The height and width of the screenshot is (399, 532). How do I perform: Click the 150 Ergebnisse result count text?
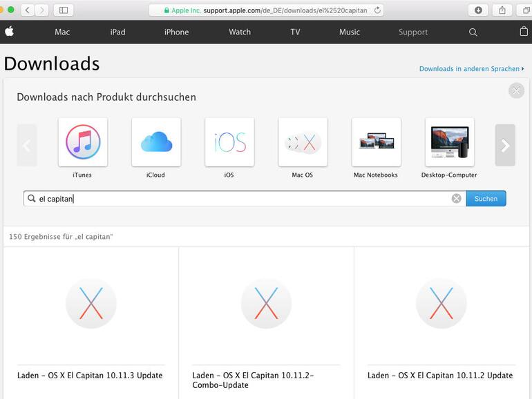click(x=61, y=237)
